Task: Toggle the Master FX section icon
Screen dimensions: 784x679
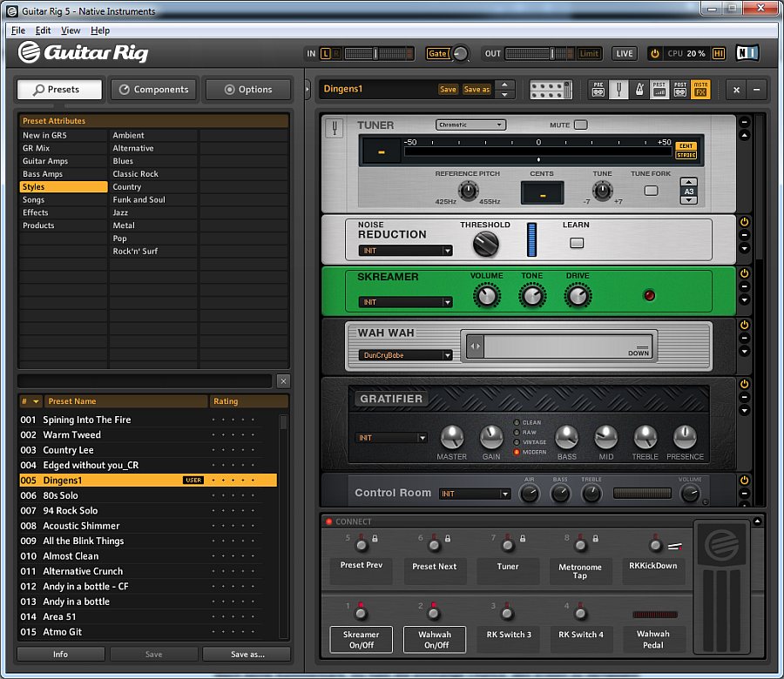Action: click(700, 89)
